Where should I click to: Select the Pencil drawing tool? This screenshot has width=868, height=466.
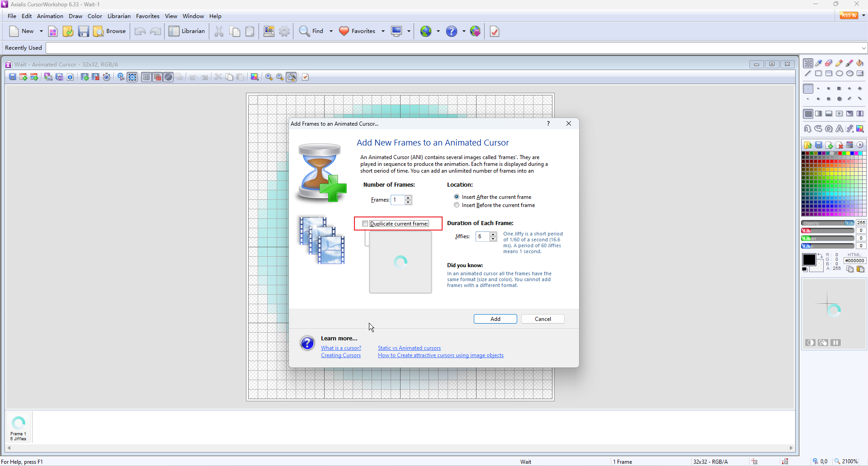click(839, 63)
